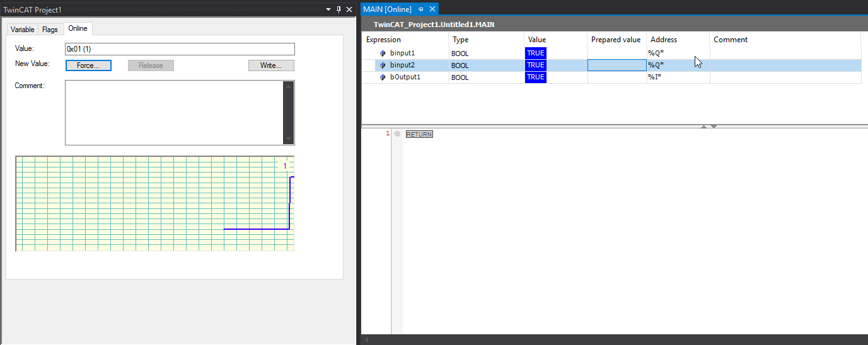This screenshot has height=345, width=868.
Task: Click the Prepared value column header
Action: (616, 40)
